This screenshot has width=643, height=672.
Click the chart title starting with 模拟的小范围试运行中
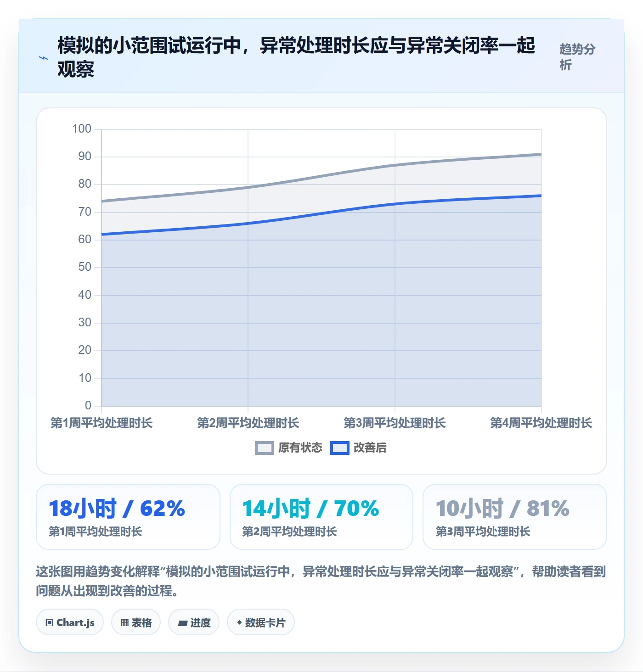(296, 57)
